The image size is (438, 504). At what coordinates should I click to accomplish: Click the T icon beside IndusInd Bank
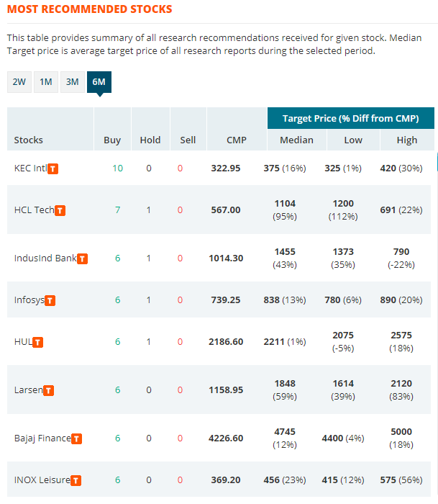[x=83, y=258]
